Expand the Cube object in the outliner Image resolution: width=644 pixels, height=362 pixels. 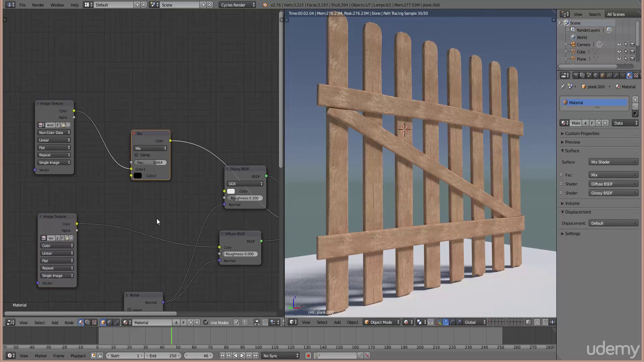click(x=567, y=52)
